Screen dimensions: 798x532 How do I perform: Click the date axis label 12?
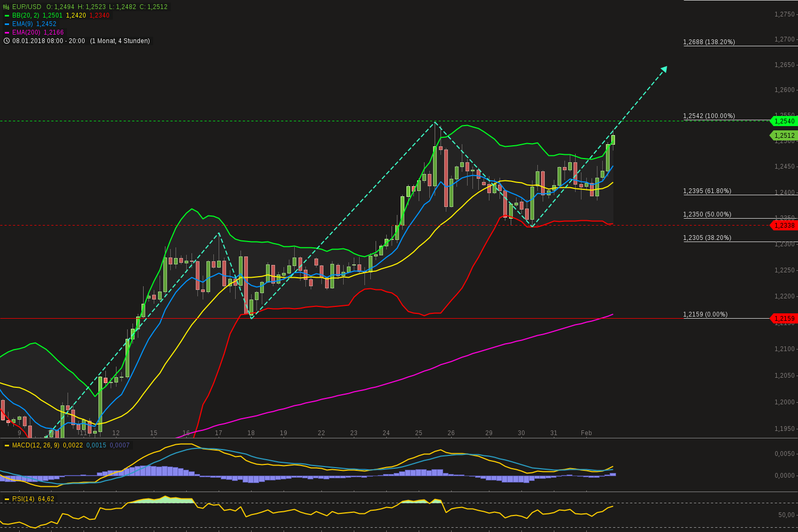click(116, 433)
